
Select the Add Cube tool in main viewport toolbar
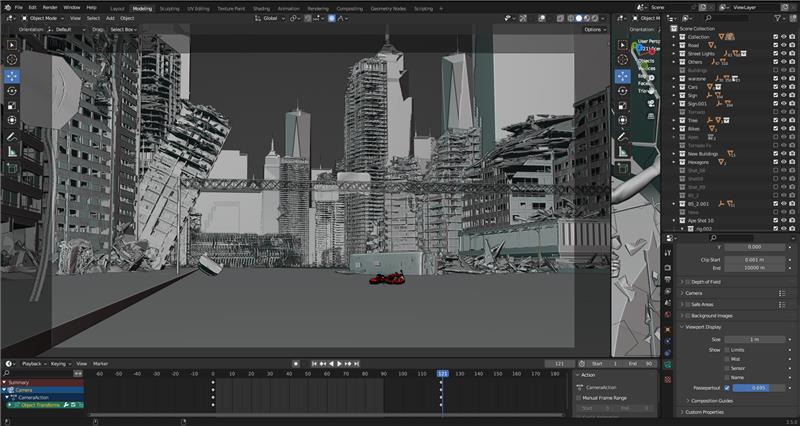coord(12,168)
